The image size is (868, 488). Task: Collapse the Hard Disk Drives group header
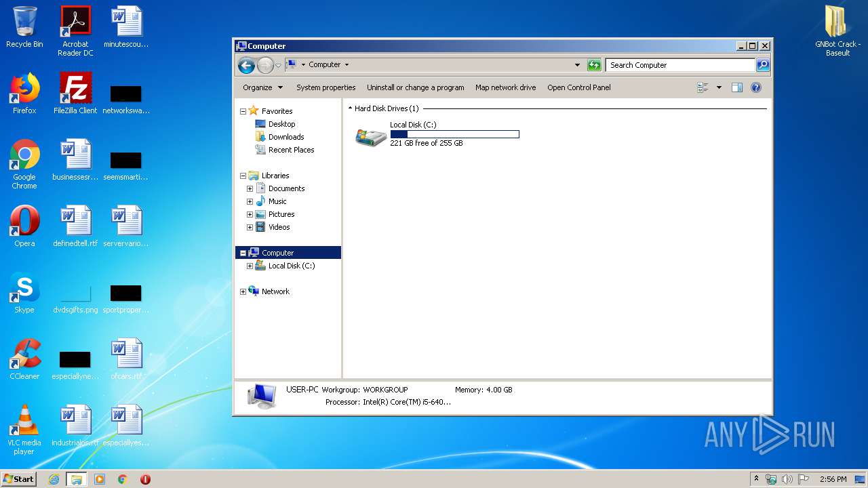coord(351,108)
